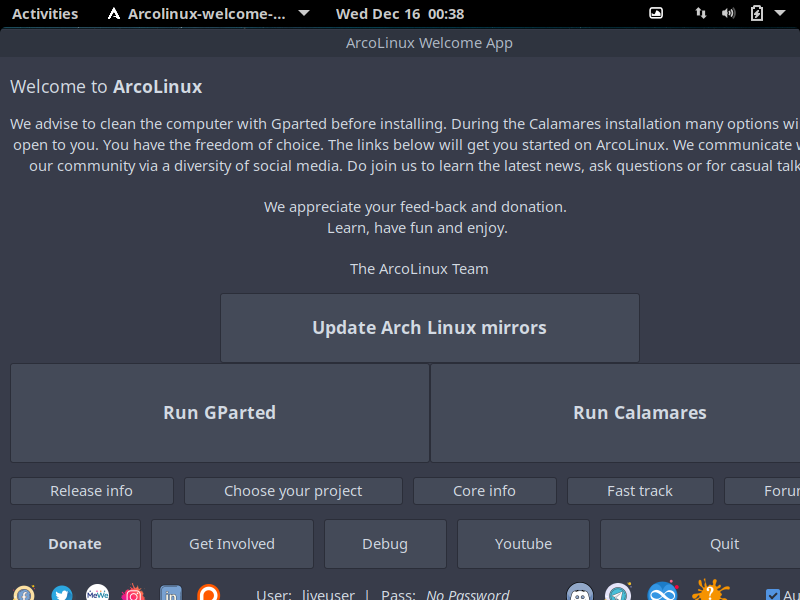Start Run Calamares installer
Viewport: 800px width, 600px height.
pyautogui.click(x=615, y=413)
